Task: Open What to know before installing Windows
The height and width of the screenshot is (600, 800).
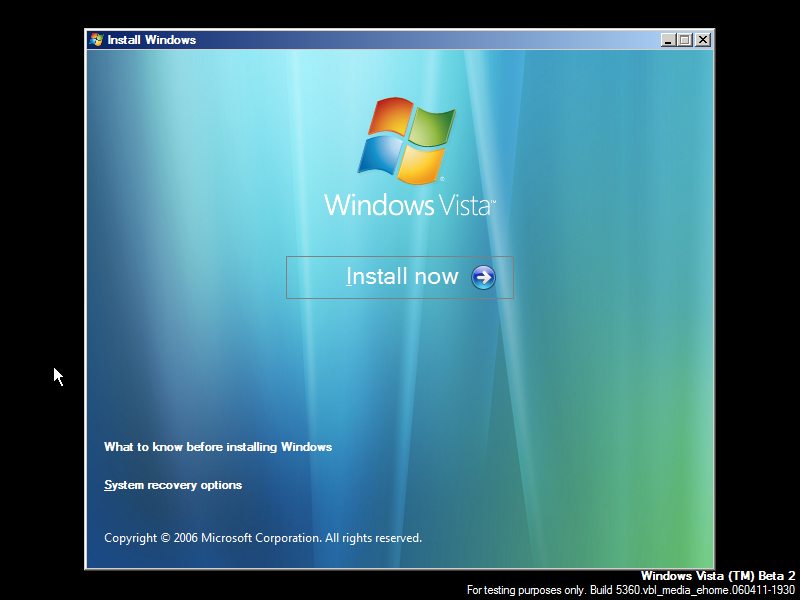Action: pos(218,447)
